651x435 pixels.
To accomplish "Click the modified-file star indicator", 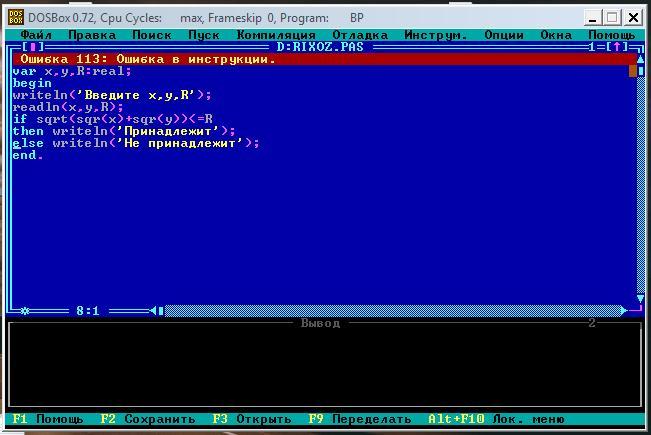I will (25, 310).
